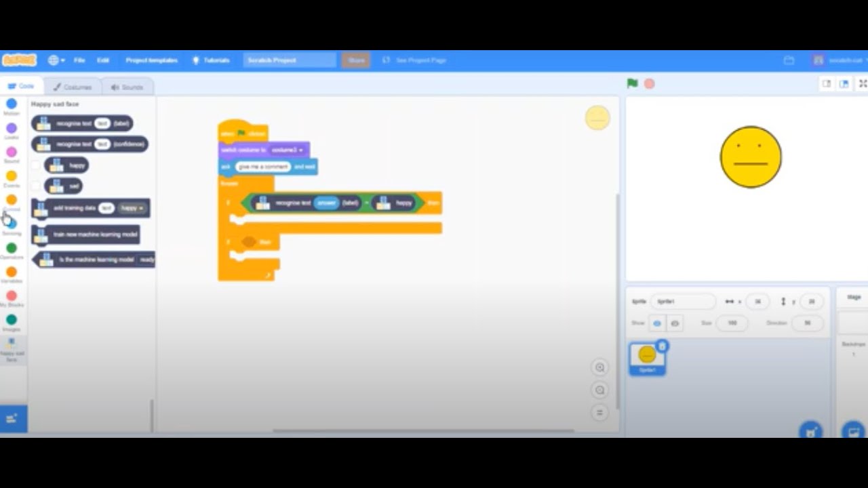Viewport: 868px width, 488px height.
Task: Open the language globe menu
Action: [56, 60]
